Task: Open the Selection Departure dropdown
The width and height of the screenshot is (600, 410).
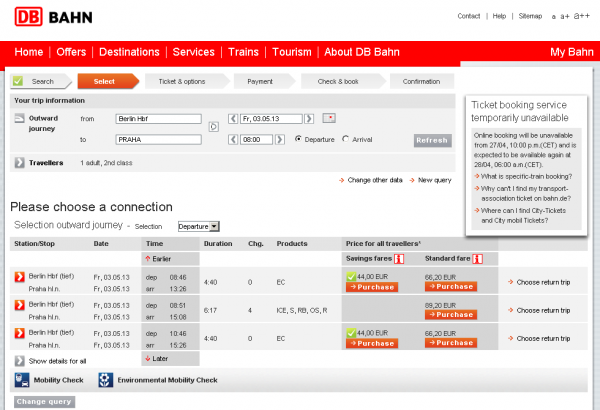Action: point(199,226)
